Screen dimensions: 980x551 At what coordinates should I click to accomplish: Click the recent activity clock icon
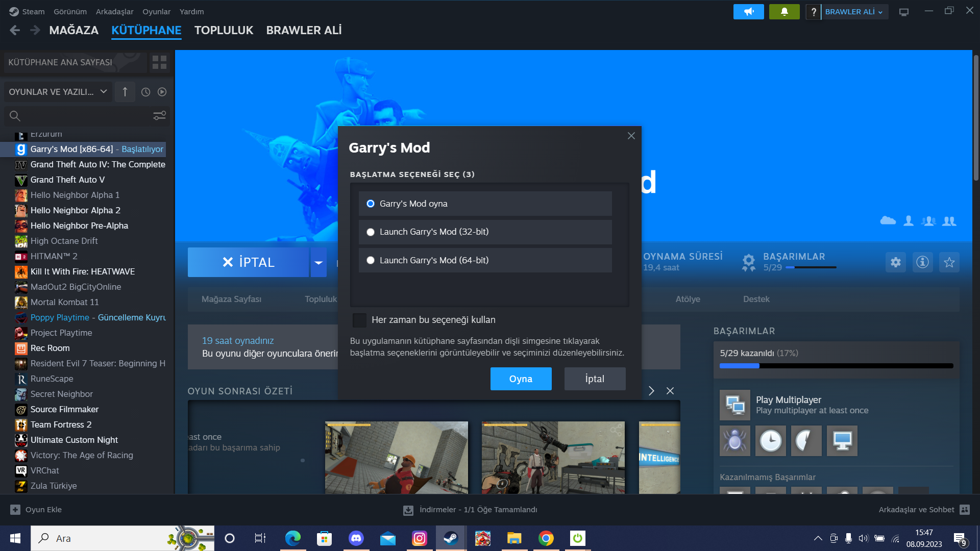(145, 92)
